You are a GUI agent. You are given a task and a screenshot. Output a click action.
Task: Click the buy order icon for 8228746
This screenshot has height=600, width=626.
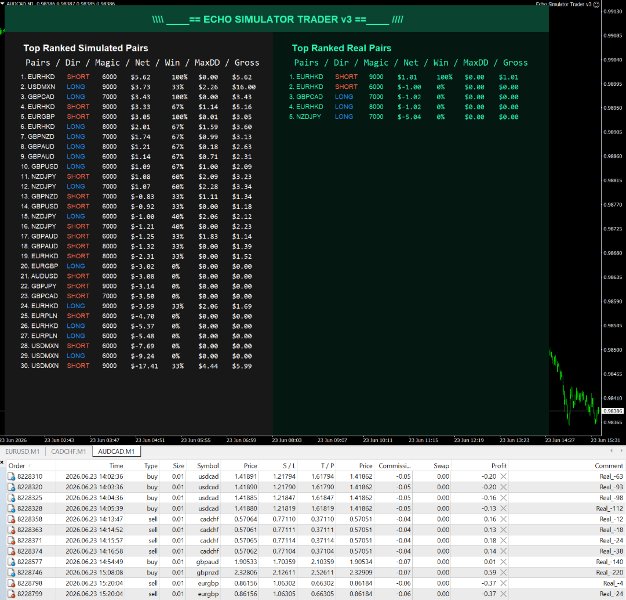click(11, 572)
